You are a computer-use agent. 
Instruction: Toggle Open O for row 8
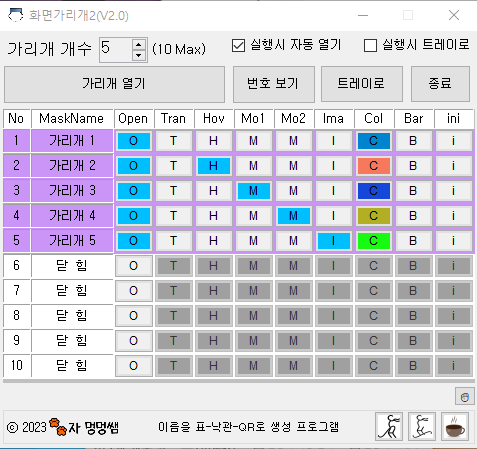click(133, 316)
